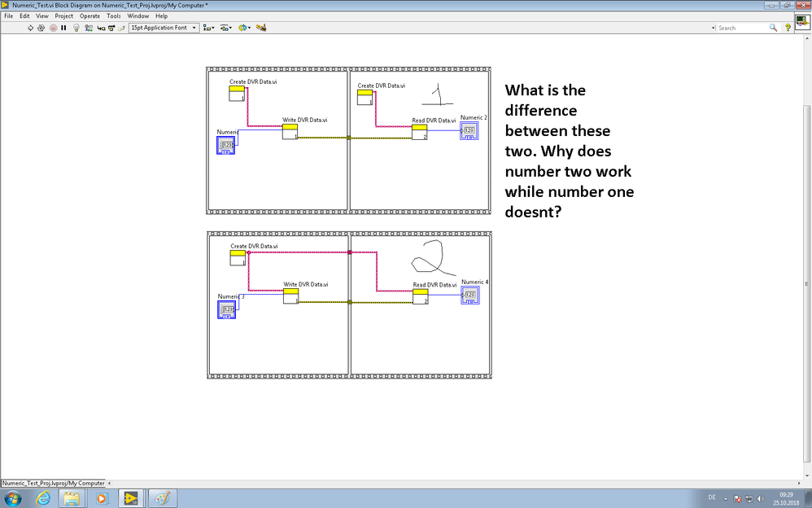Click Step Over button
812x508 pixels.
point(111,28)
